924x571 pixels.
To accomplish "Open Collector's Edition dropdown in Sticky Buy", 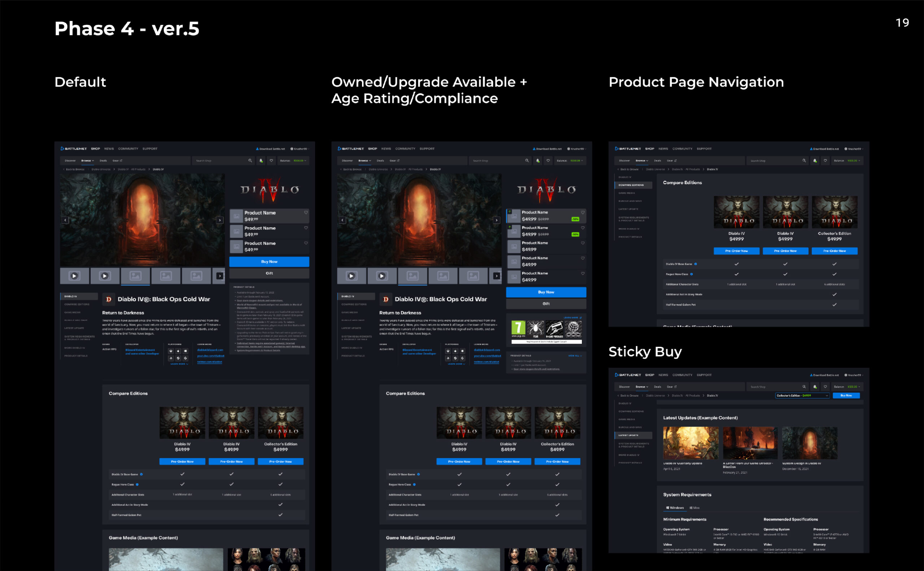I will click(x=802, y=396).
